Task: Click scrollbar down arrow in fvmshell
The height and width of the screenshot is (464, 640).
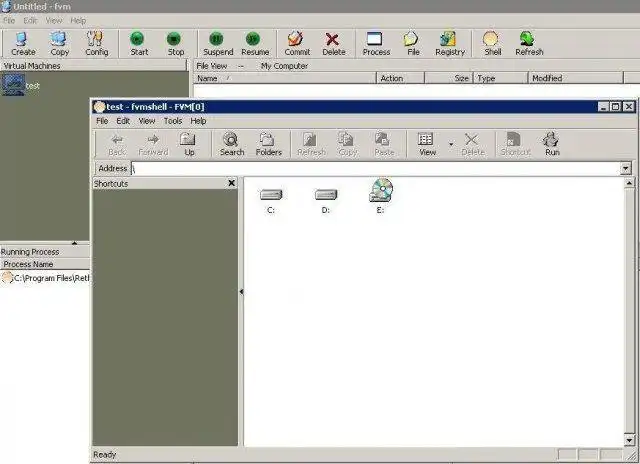Action: (x=629, y=440)
